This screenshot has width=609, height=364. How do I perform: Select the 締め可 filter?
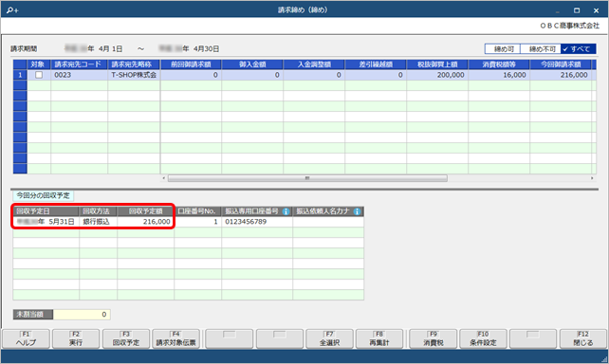point(503,49)
